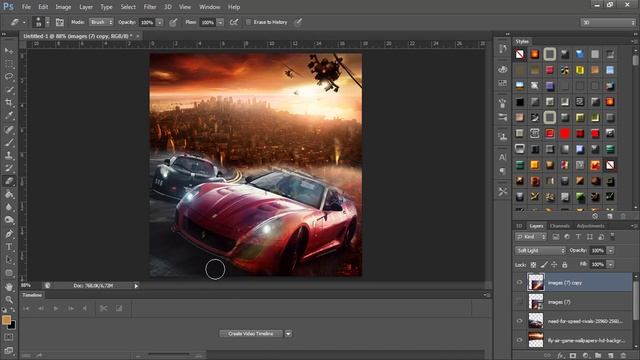Open the Create Video Timeline dropdown arrow
The image size is (640, 360).
[x=288, y=334]
